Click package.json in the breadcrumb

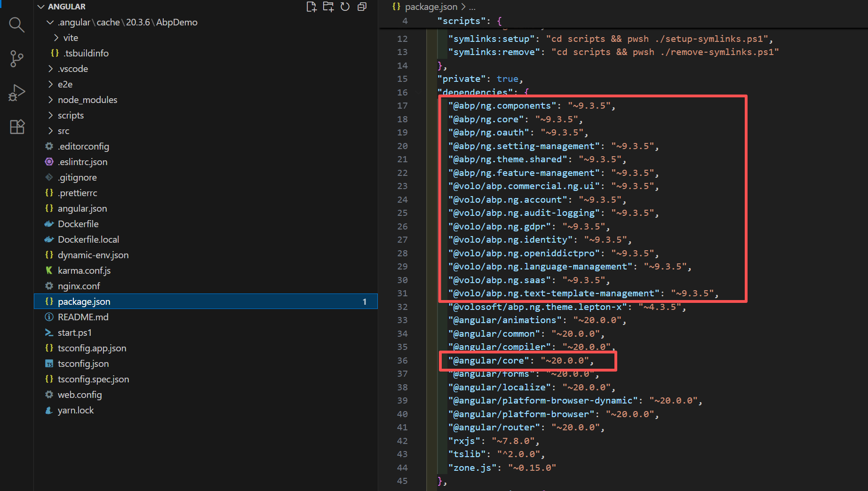(430, 7)
